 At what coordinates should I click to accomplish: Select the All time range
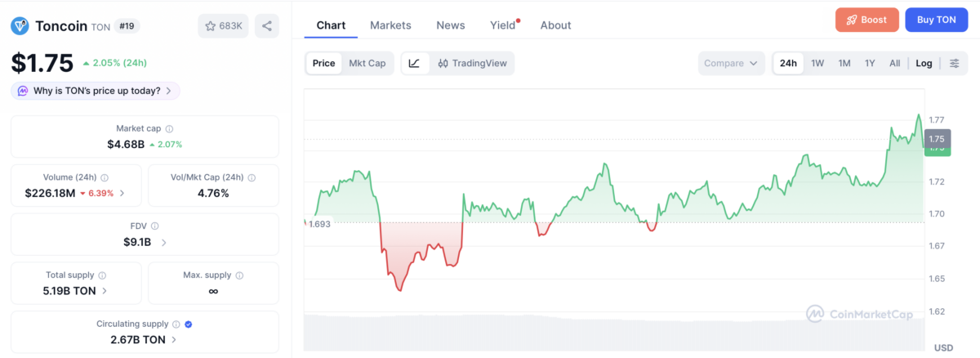pos(895,63)
